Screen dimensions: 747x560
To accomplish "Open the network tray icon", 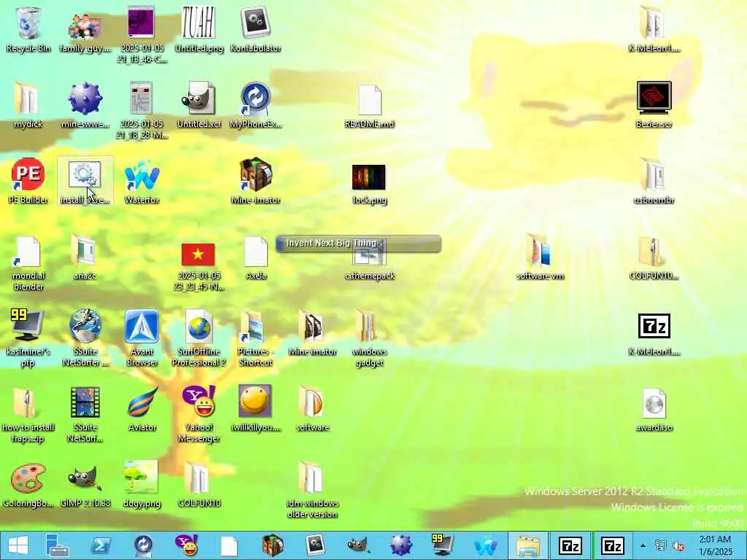I will click(x=661, y=545).
